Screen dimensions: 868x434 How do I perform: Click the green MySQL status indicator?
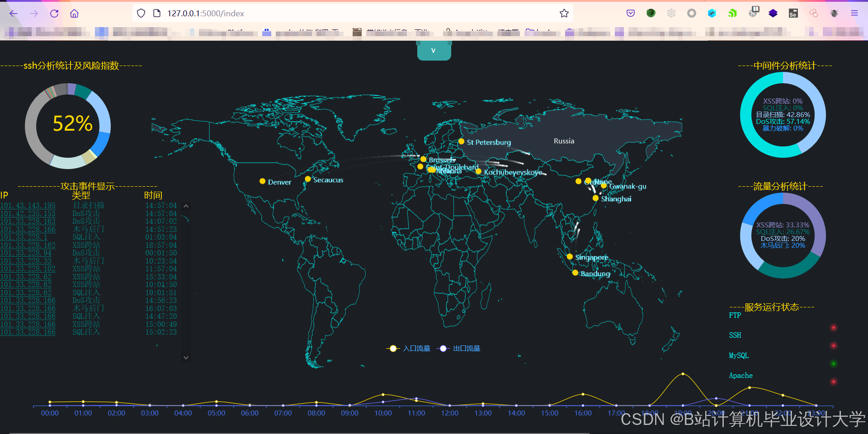coord(834,364)
